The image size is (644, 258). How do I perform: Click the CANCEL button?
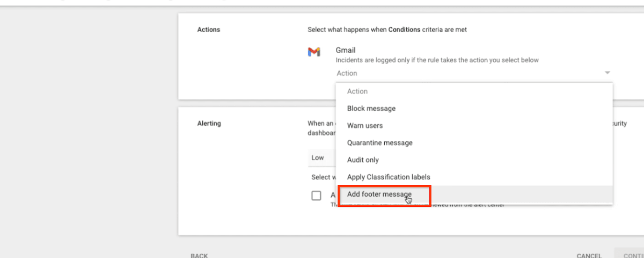point(589,255)
